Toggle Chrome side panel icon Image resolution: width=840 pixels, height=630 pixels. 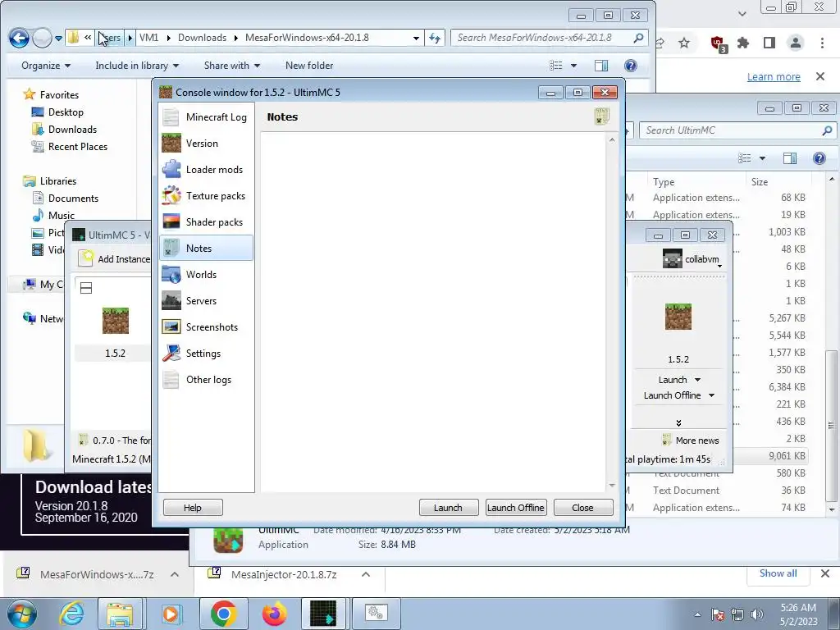point(769,43)
